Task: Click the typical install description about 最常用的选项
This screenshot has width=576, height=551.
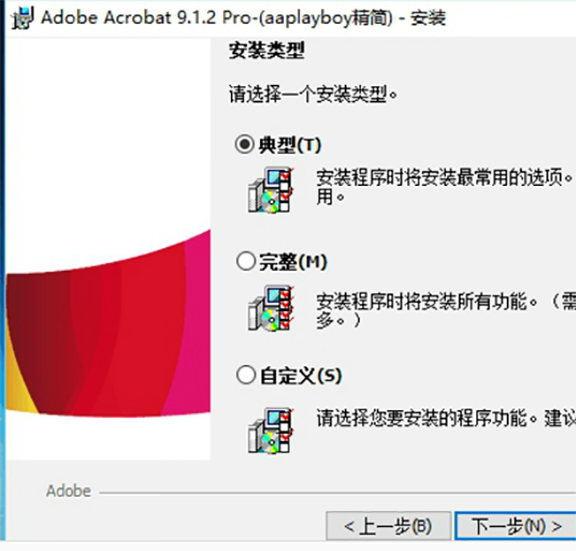Action: coord(445,187)
